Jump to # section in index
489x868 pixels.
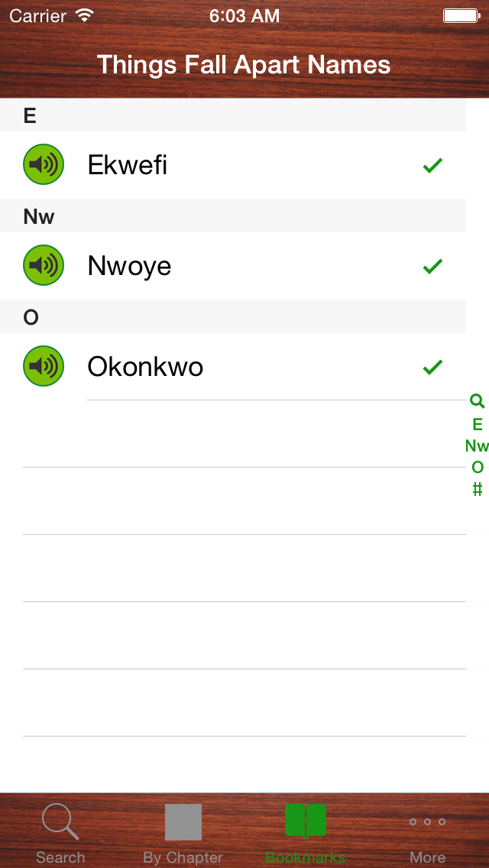(x=478, y=490)
